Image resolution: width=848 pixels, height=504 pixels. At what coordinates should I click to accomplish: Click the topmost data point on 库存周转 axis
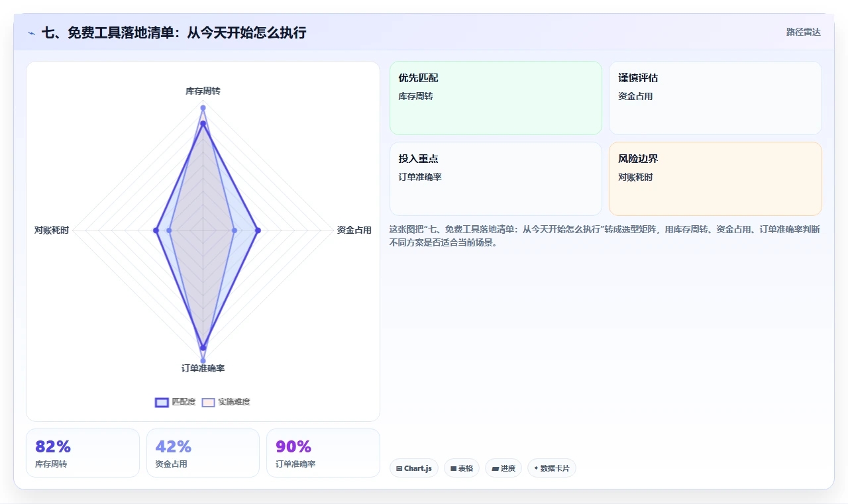pos(203,108)
